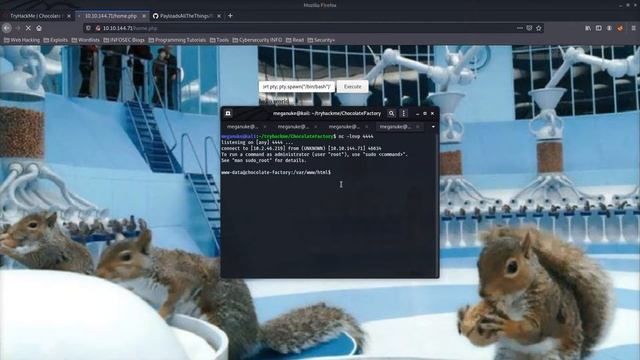This screenshot has height=360, width=640.
Task: Open the Tools bookmarks folder
Action: [219, 40]
